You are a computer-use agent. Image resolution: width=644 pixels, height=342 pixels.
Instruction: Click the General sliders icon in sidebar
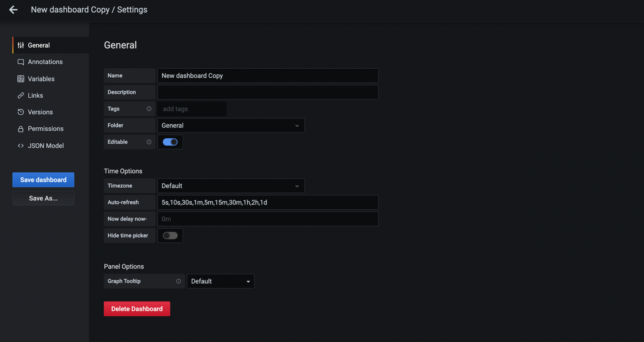click(x=21, y=45)
